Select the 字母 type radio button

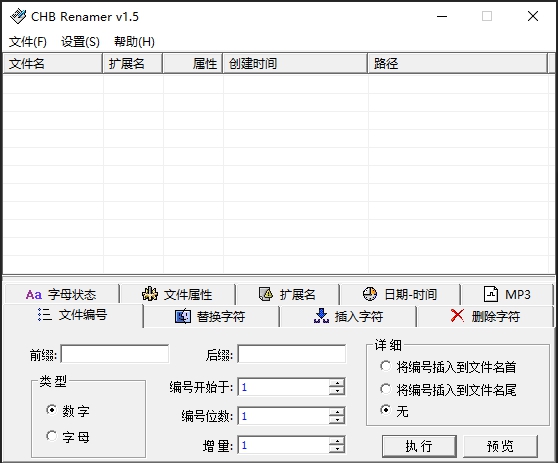pos(52,436)
